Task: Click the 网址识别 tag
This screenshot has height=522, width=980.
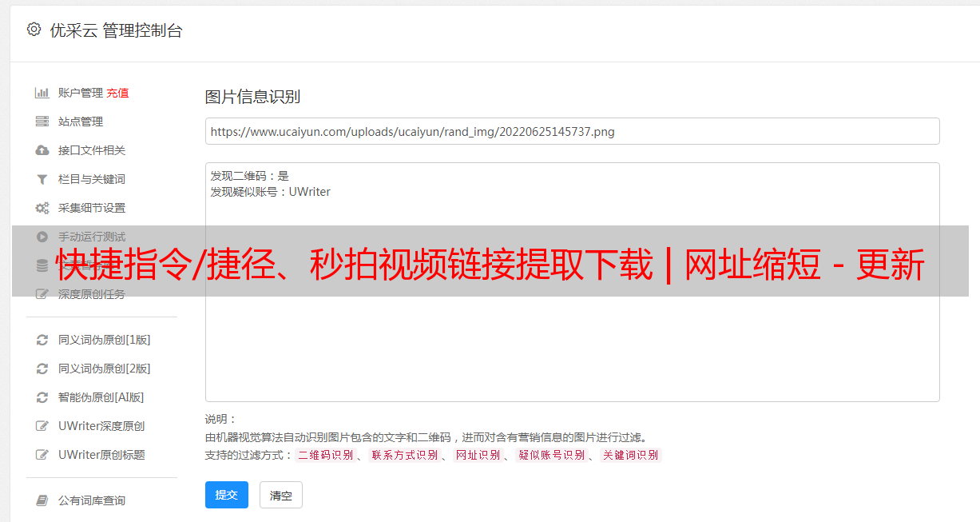Action: click(478, 455)
